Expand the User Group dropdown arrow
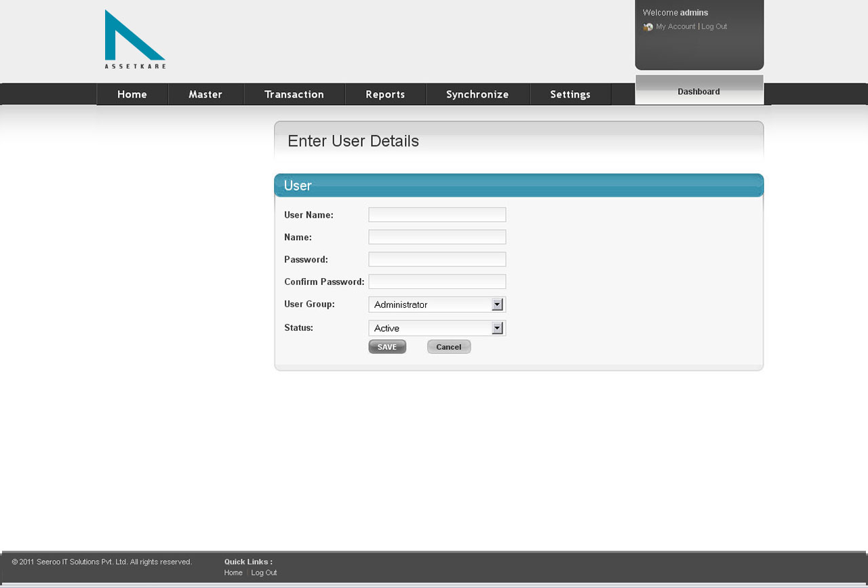868x588 pixels. tap(497, 305)
